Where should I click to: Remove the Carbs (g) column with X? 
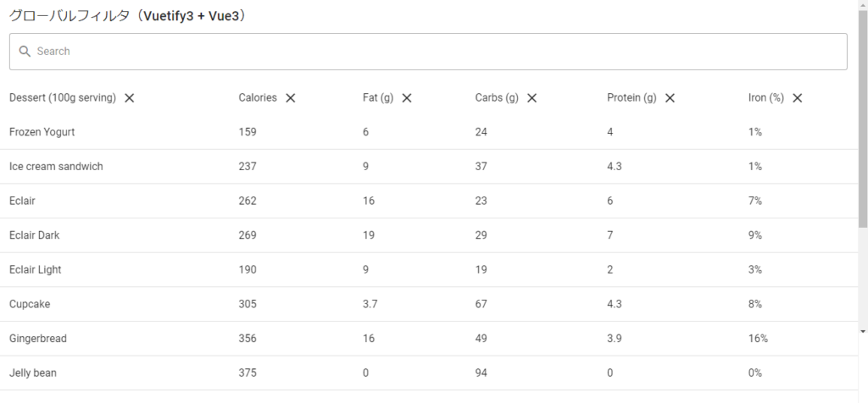pos(531,98)
